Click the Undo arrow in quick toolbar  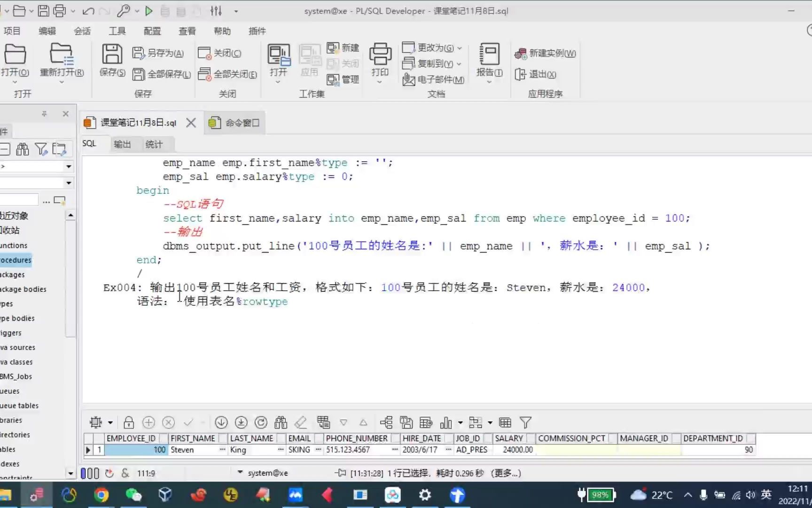(x=88, y=10)
